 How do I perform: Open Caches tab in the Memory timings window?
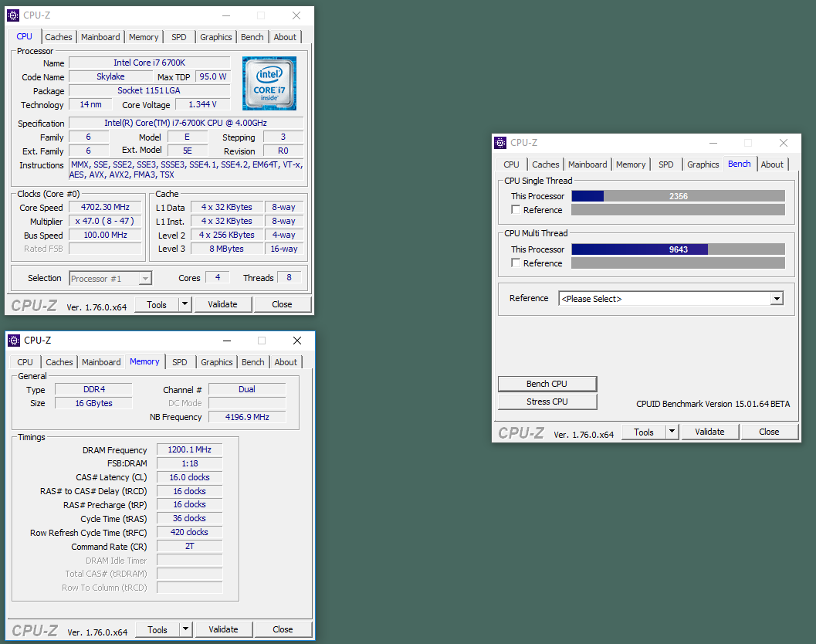tap(59, 362)
